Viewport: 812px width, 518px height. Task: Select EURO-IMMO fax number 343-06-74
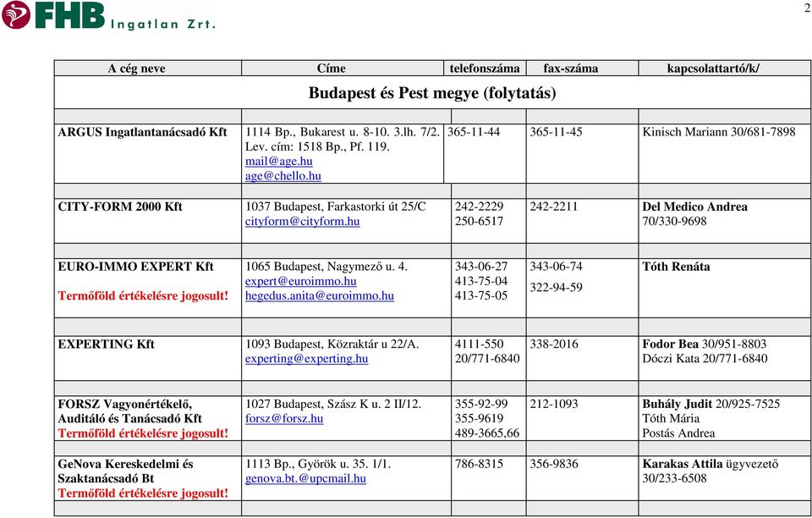pyautogui.click(x=556, y=267)
